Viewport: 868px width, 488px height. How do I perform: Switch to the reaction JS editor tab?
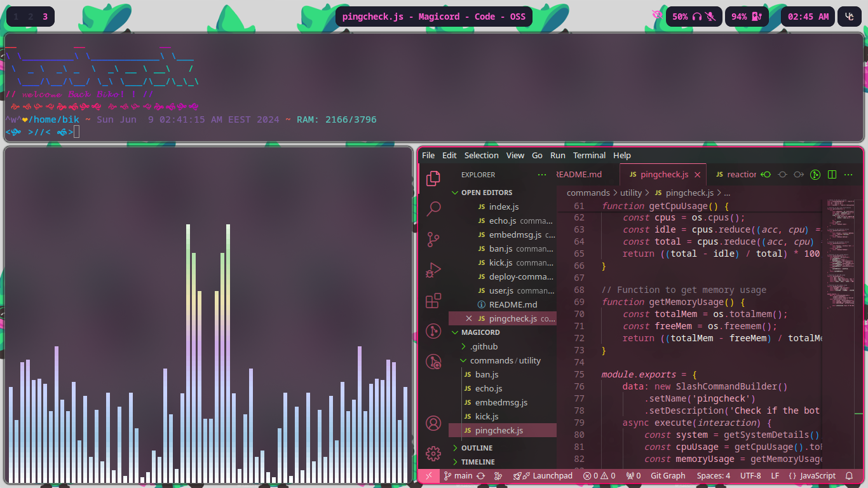click(733, 174)
